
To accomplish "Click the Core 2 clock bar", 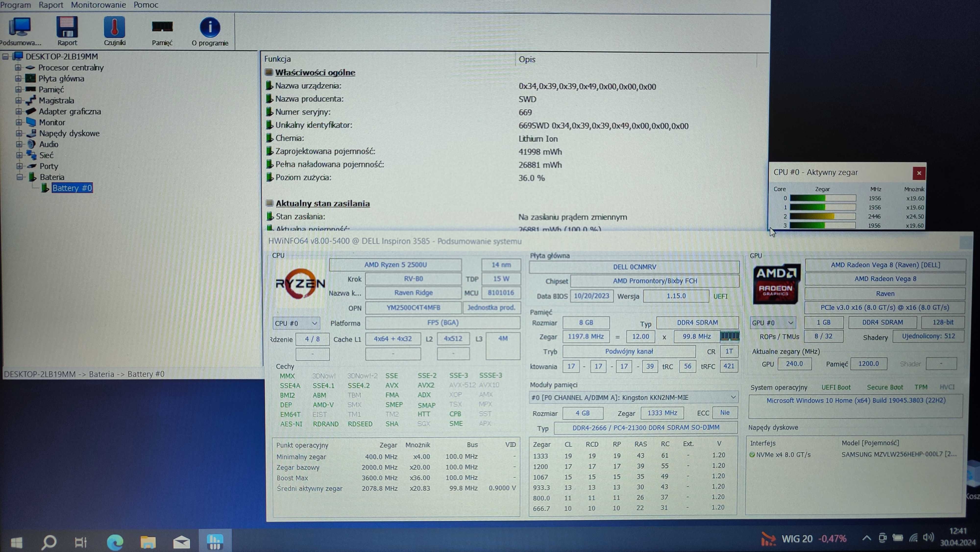I will (x=822, y=216).
